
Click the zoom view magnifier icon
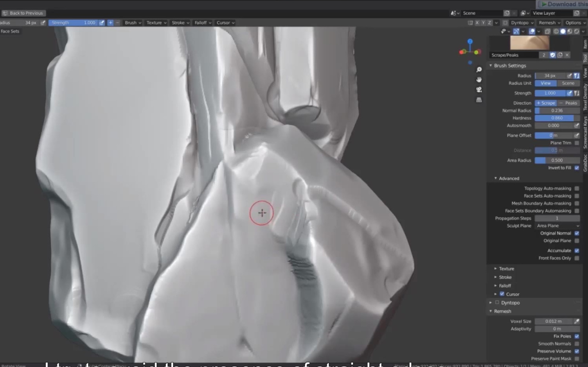[479, 70]
